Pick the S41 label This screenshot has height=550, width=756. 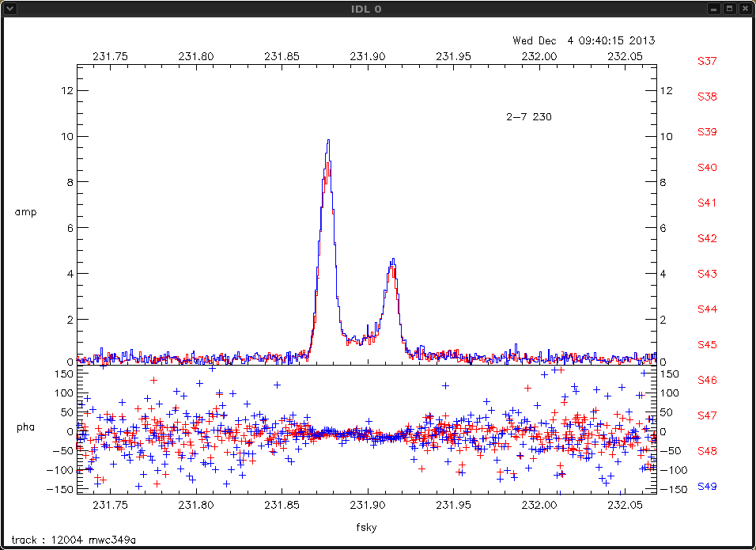pos(706,203)
